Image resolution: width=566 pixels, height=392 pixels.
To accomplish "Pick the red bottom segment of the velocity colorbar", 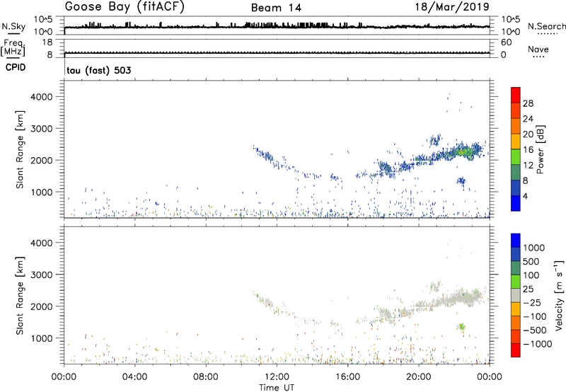I will click(x=516, y=350).
